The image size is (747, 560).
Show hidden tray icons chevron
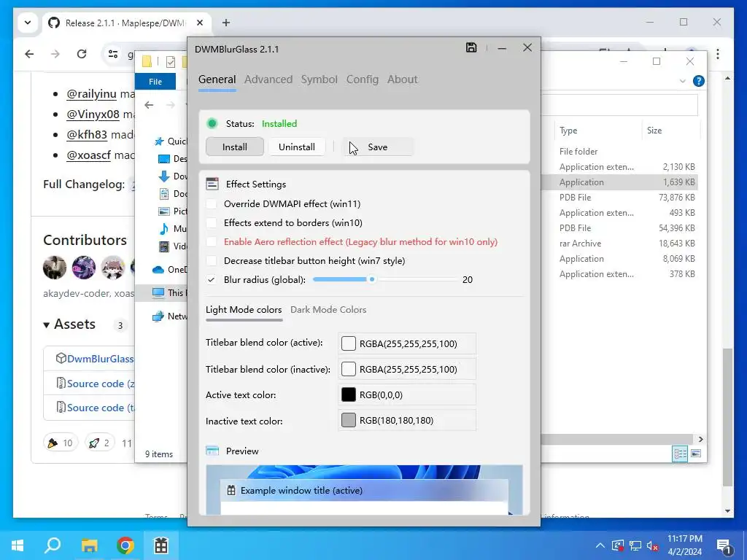pyautogui.click(x=600, y=545)
